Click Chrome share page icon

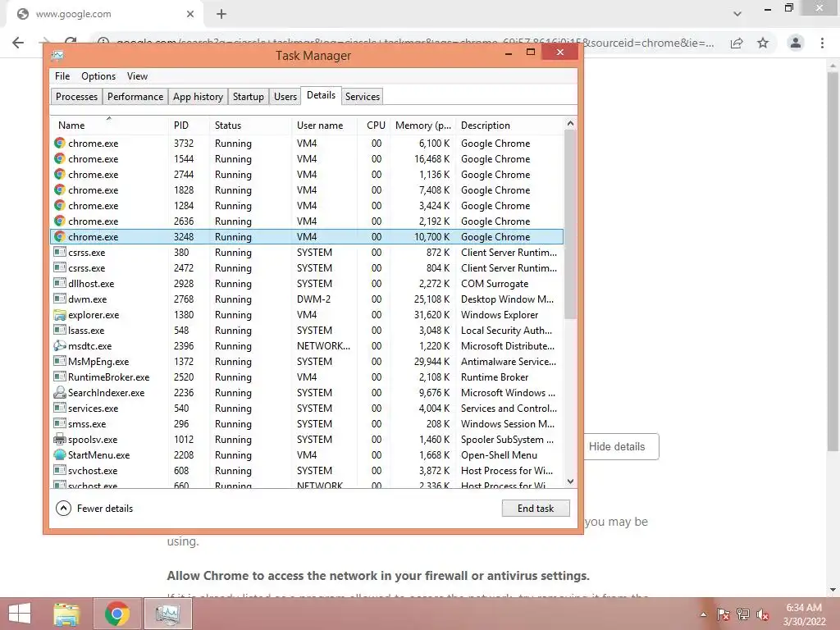pos(737,43)
